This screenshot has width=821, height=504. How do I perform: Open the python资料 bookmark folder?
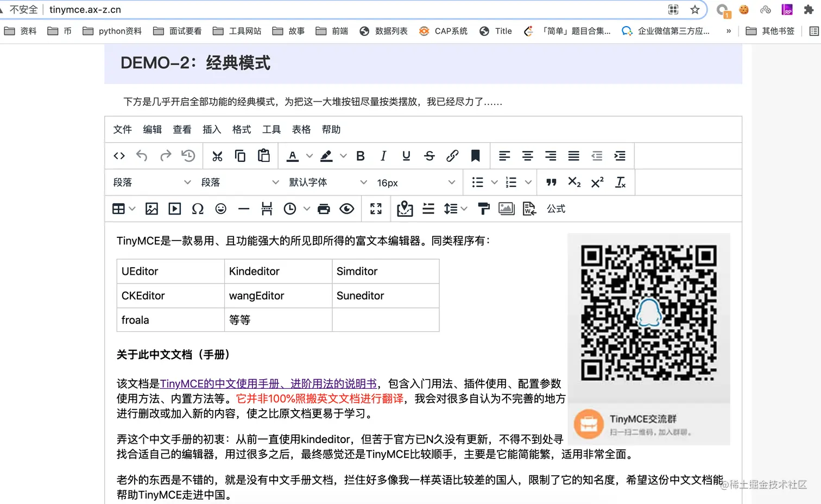coord(112,31)
